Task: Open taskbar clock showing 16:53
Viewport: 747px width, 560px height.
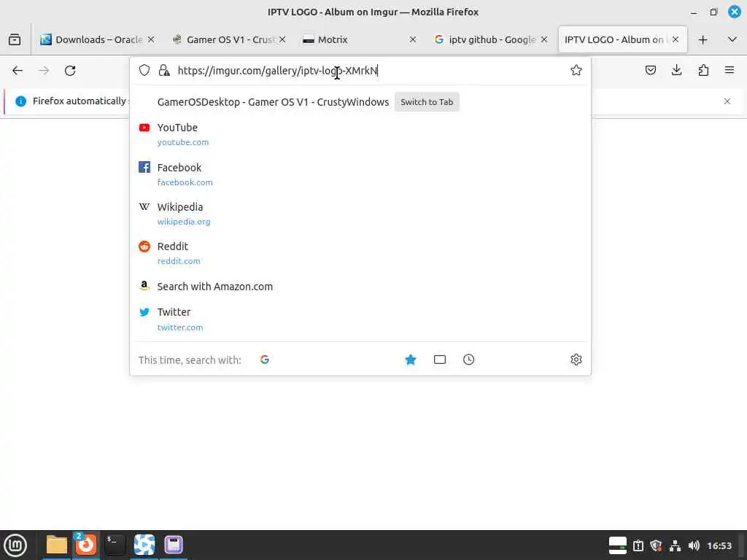Action: 719,545
